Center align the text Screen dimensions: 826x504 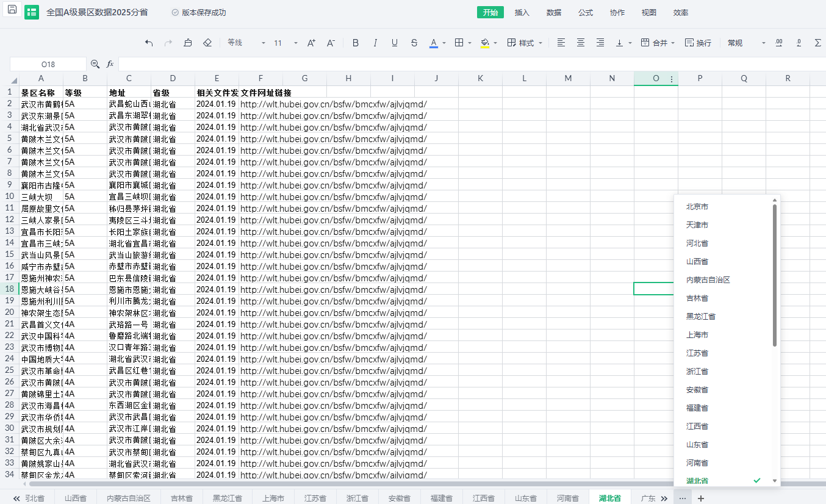(x=581, y=43)
